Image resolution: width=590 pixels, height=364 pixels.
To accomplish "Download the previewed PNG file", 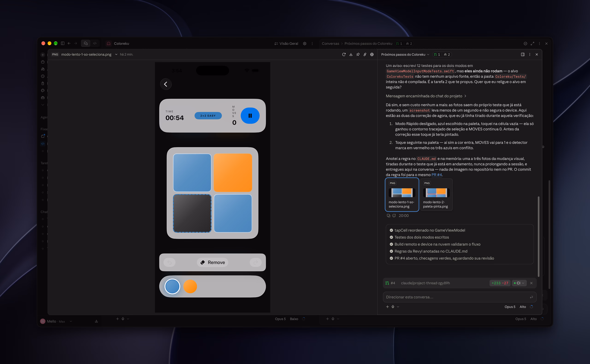I will (351, 54).
